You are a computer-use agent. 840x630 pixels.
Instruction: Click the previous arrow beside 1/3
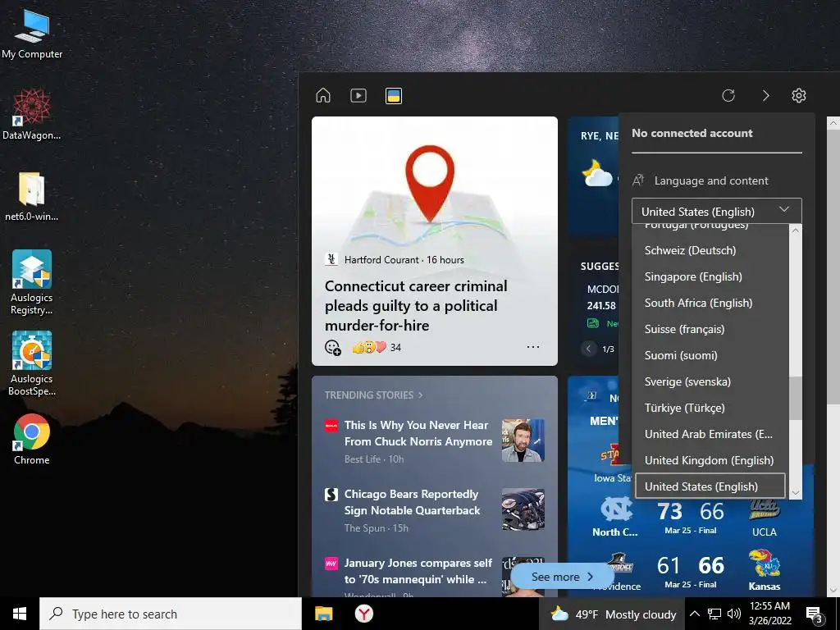588,349
